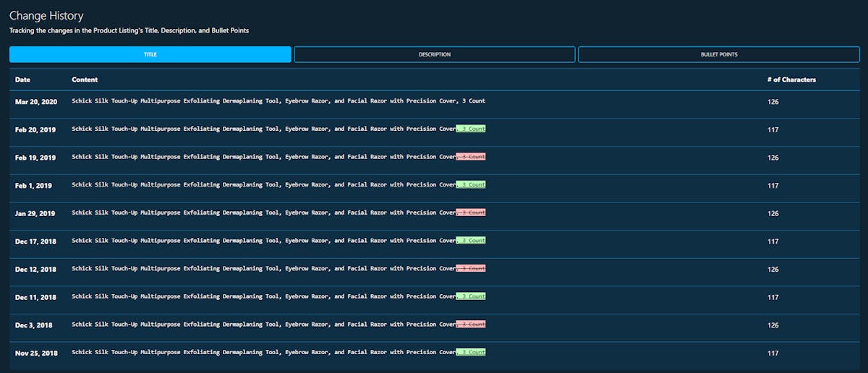Select the Feb 19, 2019 date cell

[x=35, y=158]
